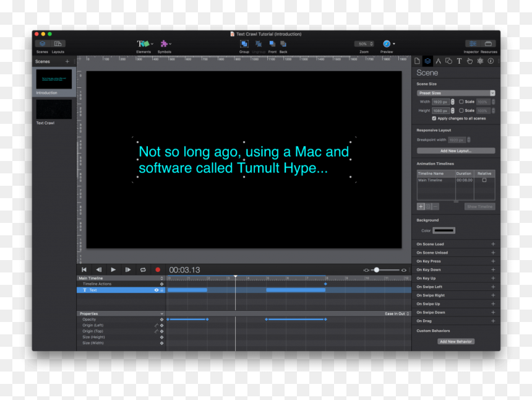Bring element to Front icon

[272, 43]
